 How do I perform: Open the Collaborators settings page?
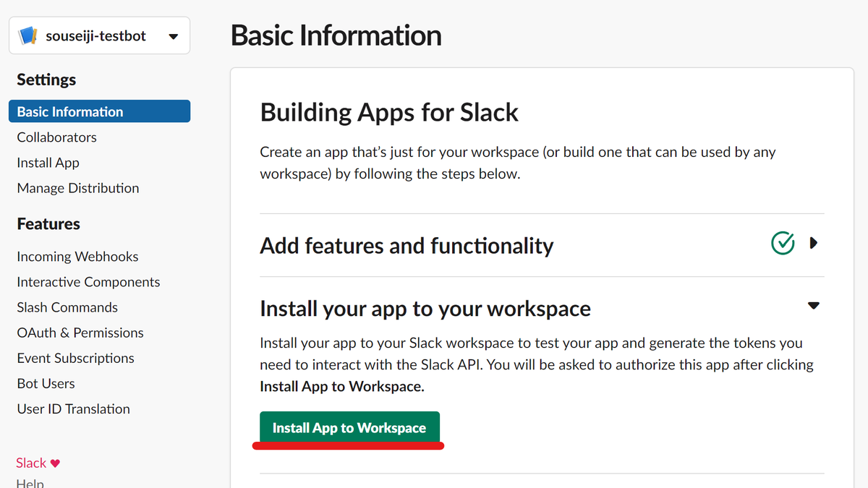[x=56, y=137]
